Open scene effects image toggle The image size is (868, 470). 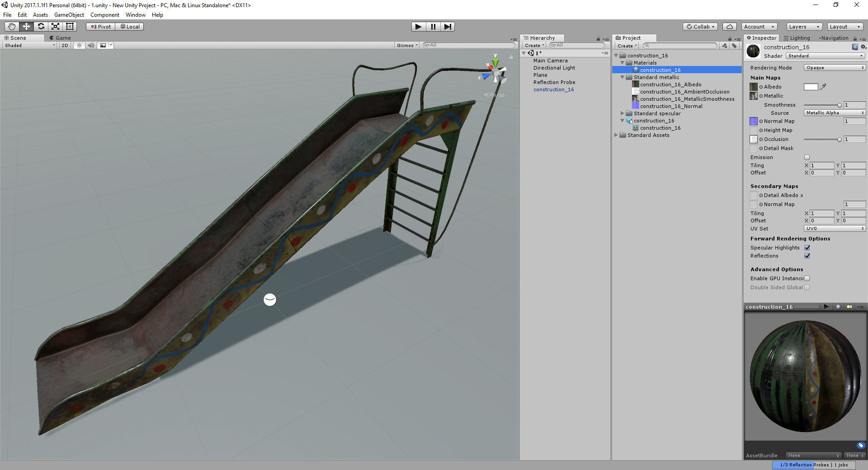pyautogui.click(x=103, y=45)
